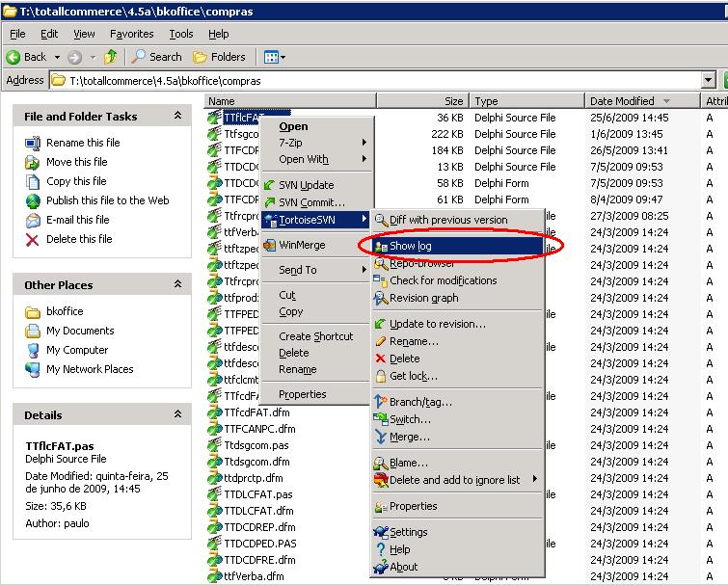Image resolution: width=728 pixels, height=585 pixels.
Task: Click the padlock icon beside Get lock…
Action: (381, 376)
